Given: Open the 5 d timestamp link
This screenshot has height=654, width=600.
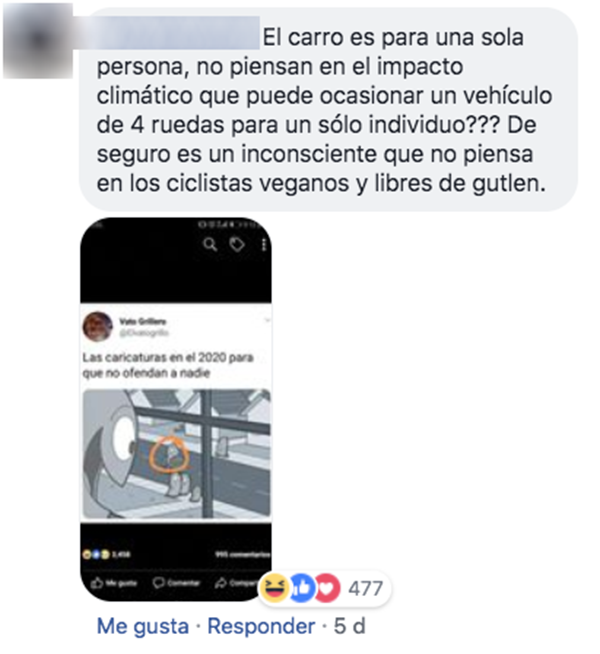Looking at the screenshot, I should coord(349,626).
